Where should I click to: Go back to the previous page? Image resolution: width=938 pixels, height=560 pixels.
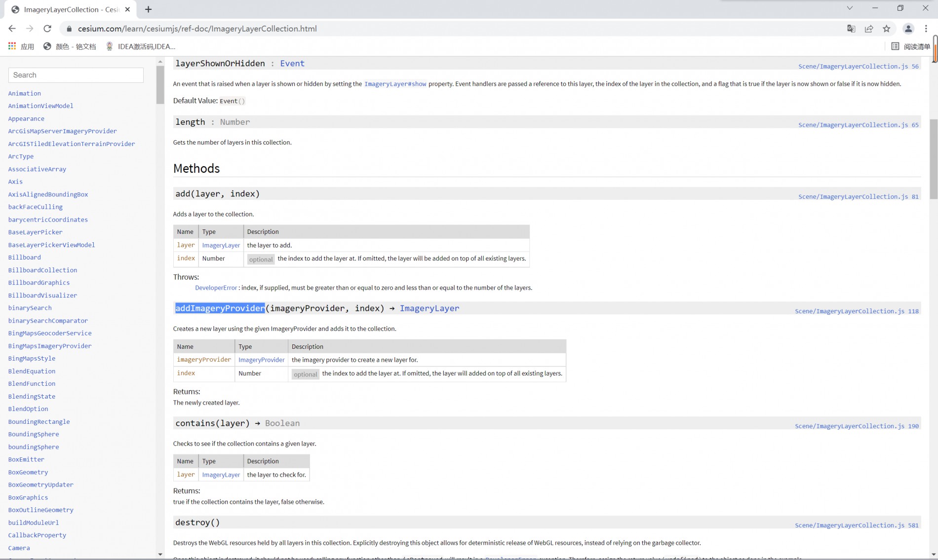pyautogui.click(x=12, y=29)
